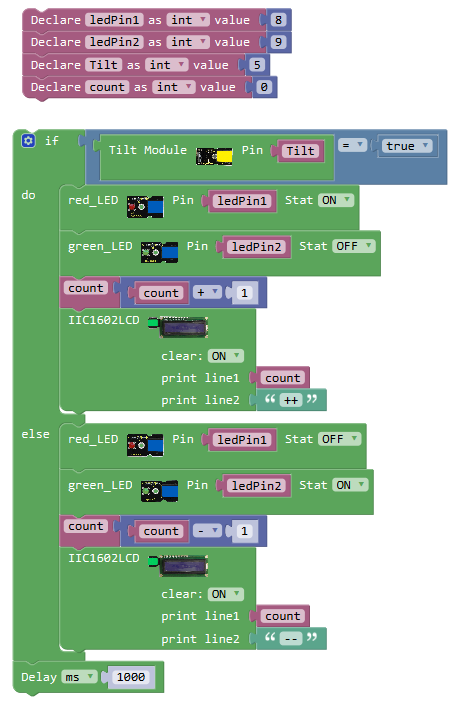Click the red_LED module image in else section
The image size is (471, 705).
[x=145, y=445]
